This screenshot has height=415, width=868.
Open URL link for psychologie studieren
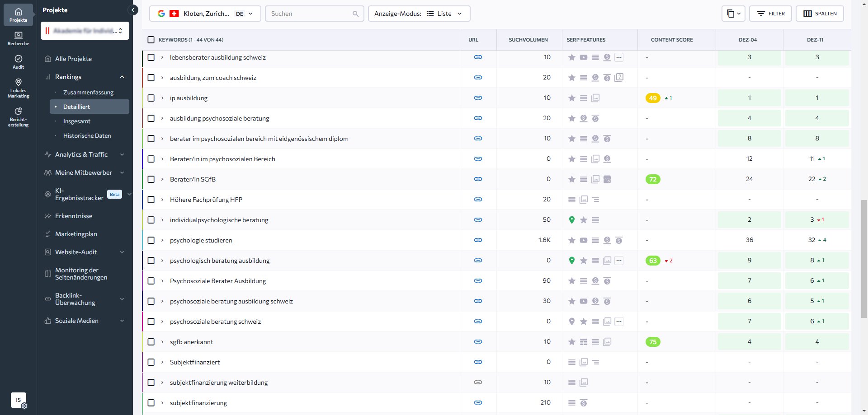click(x=478, y=240)
